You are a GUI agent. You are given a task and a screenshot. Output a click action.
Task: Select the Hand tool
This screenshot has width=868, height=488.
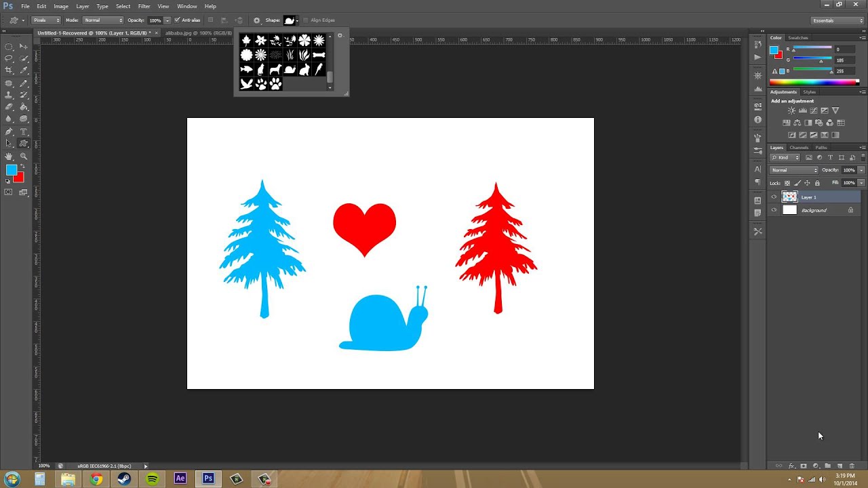(9, 157)
